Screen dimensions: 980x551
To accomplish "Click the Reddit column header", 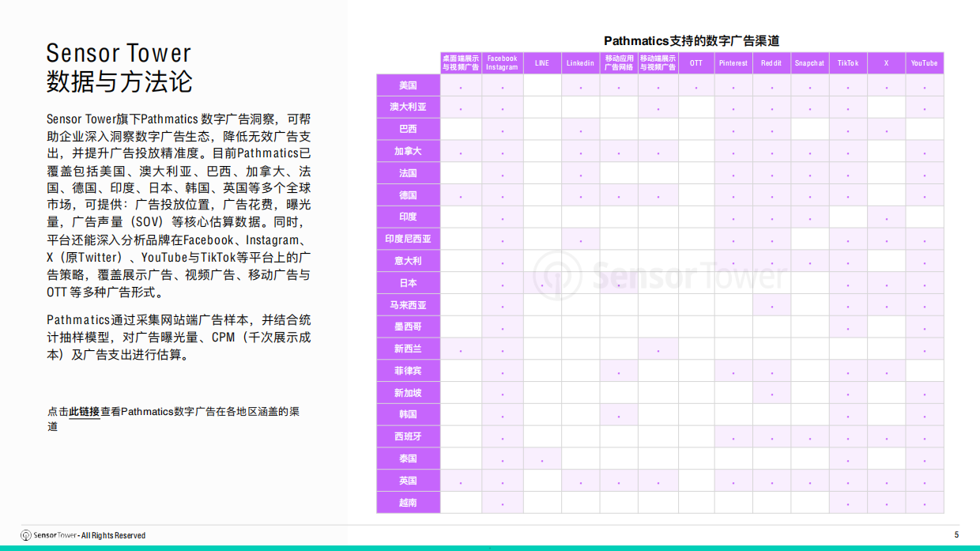I will point(771,63).
